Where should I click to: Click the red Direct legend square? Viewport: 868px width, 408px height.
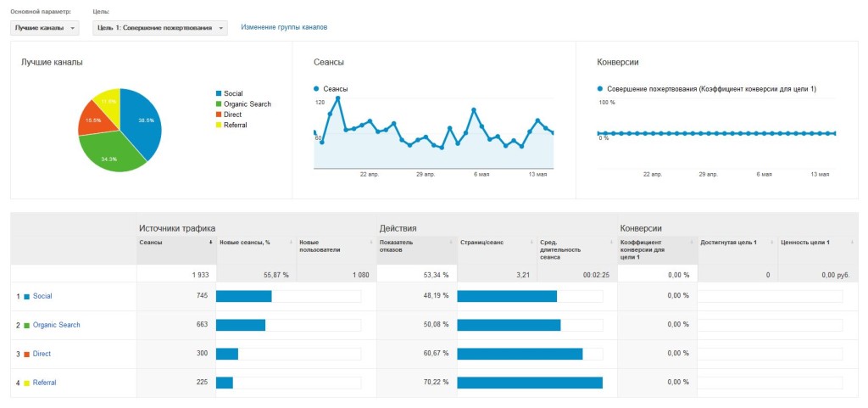coord(218,115)
